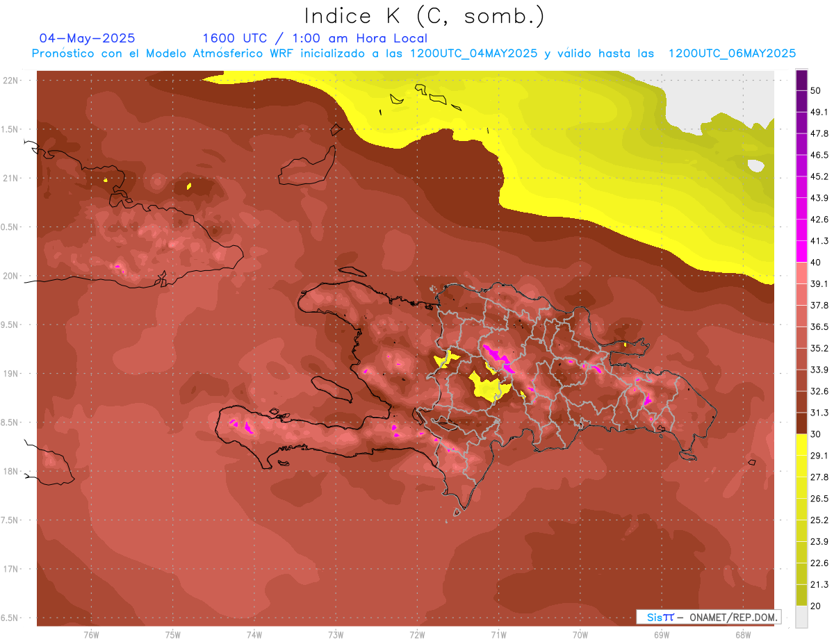The width and height of the screenshot is (834, 644).
Task: Click the "50" colorbar value
Action: coord(816,91)
